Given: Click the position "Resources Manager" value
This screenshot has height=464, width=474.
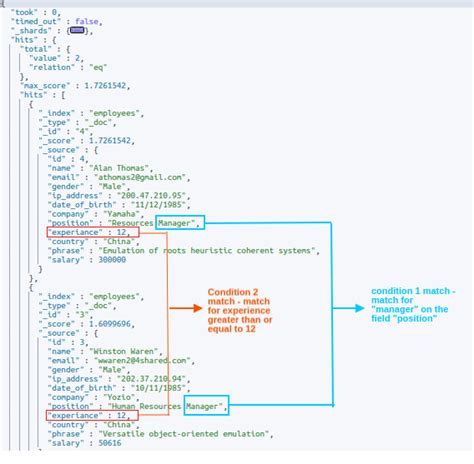Looking at the screenshot, I should click(153, 223).
